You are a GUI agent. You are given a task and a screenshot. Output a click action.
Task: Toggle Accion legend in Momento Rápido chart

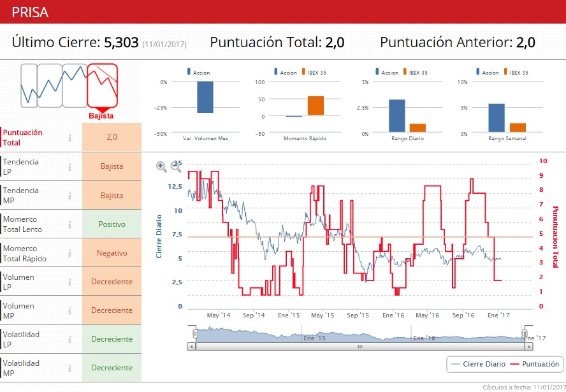286,72
